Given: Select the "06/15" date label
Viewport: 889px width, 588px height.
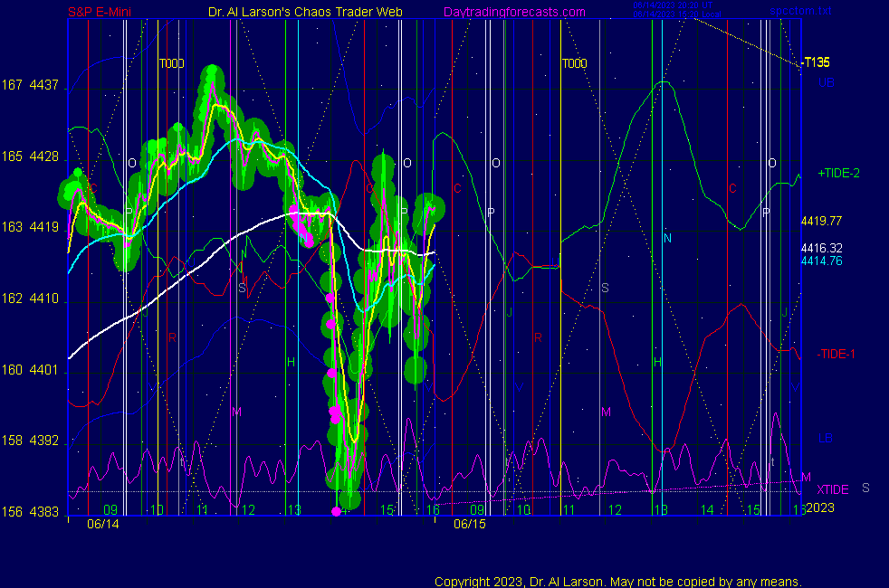Looking at the screenshot, I should pos(470,524).
